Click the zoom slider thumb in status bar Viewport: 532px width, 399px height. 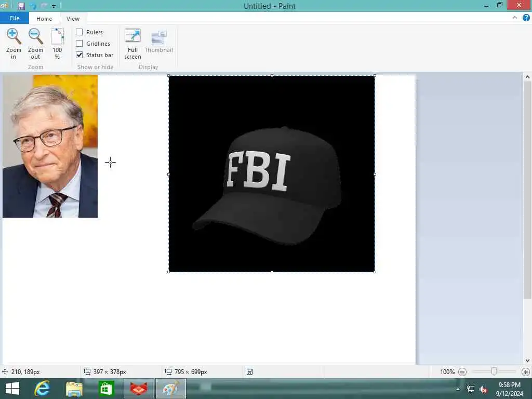(x=494, y=371)
